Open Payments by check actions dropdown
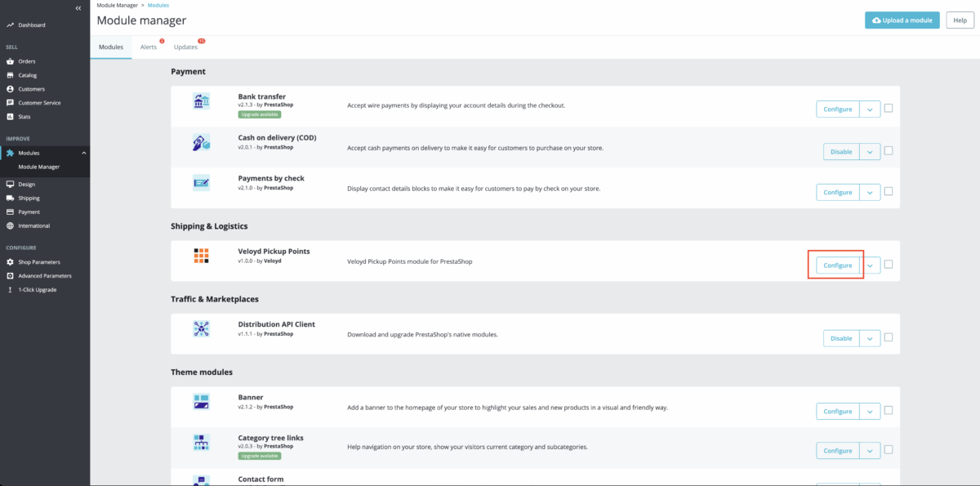 pyautogui.click(x=870, y=193)
